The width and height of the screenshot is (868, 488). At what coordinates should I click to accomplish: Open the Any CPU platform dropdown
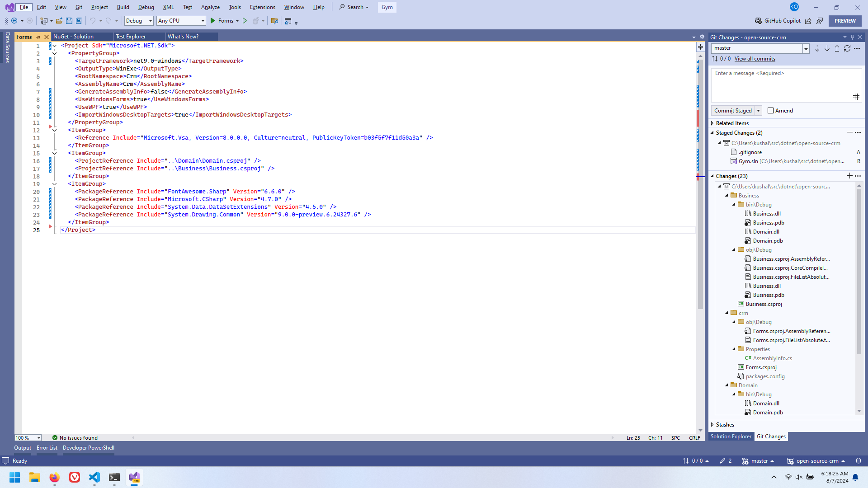coord(181,21)
